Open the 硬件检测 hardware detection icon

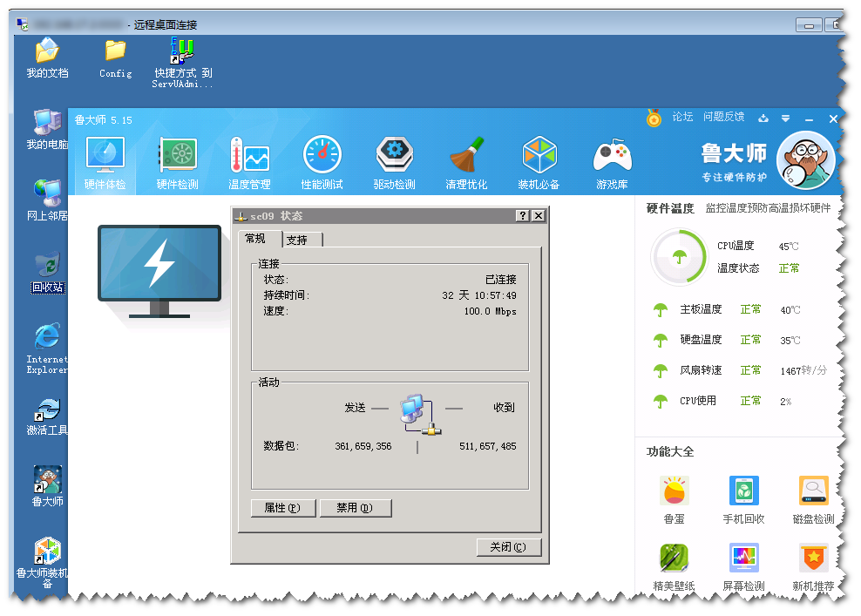point(178,158)
